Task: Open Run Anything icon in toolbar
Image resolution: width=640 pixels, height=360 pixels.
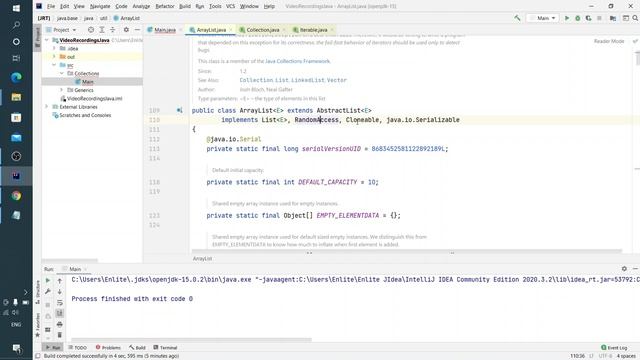Action: 625,18
